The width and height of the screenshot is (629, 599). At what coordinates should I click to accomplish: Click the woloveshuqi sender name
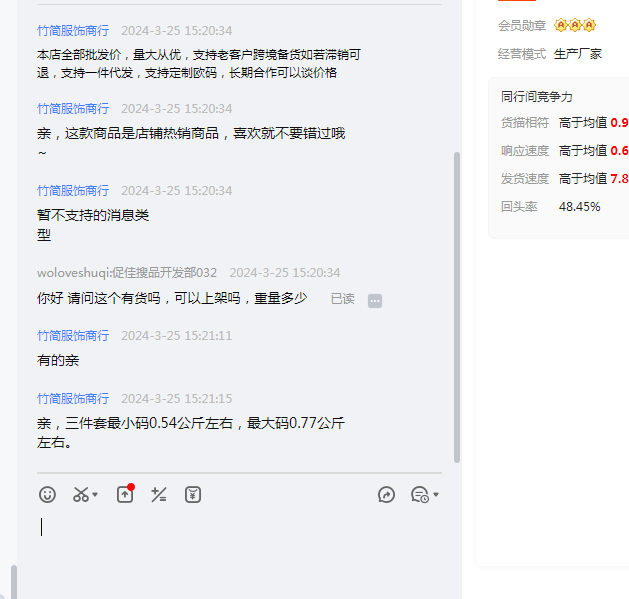tap(127, 272)
